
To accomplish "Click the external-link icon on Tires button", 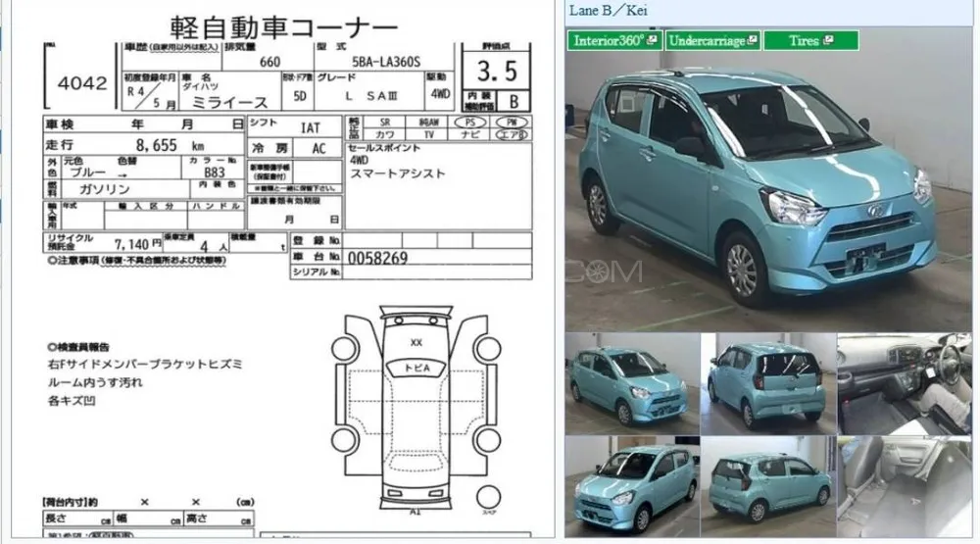I will tap(828, 40).
